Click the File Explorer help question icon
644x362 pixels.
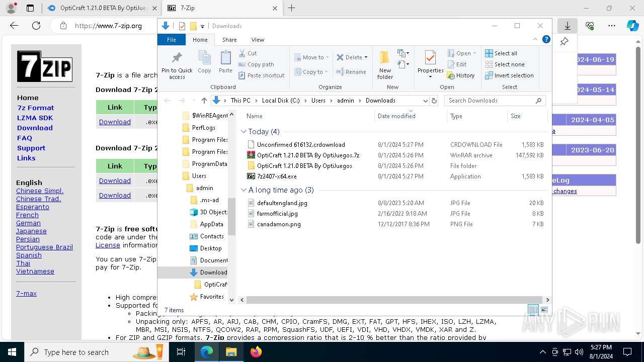pyautogui.click(x=546, y=39)
